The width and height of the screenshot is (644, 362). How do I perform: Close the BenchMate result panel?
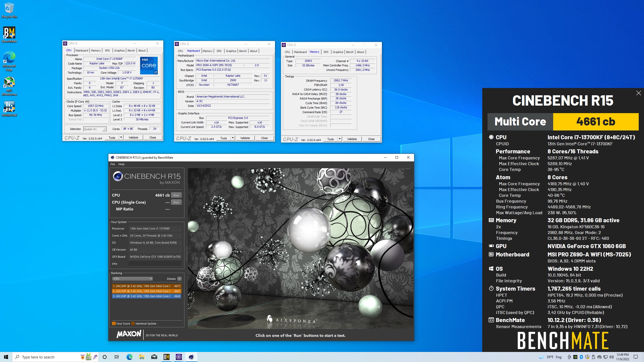coord(638,93)
